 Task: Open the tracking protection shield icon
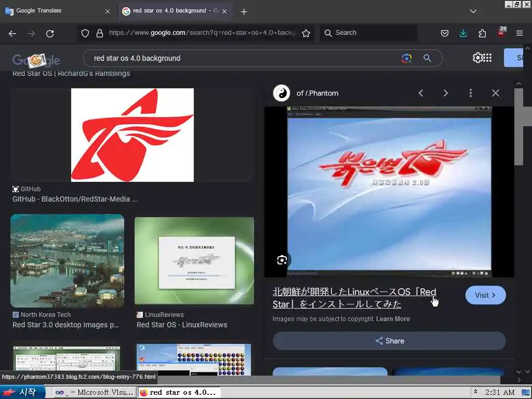click(85, 33)
